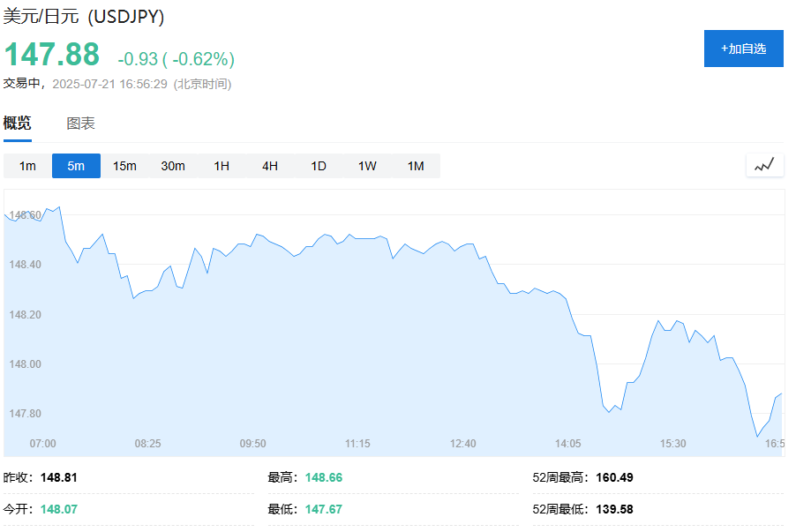Switch chart to 30m interval

pyautogui.click(x=173, y=166)
